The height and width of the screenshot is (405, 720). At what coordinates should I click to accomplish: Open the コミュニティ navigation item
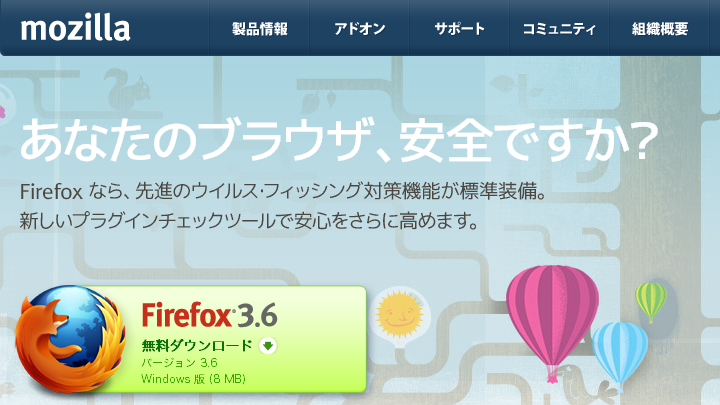(559, 29)
